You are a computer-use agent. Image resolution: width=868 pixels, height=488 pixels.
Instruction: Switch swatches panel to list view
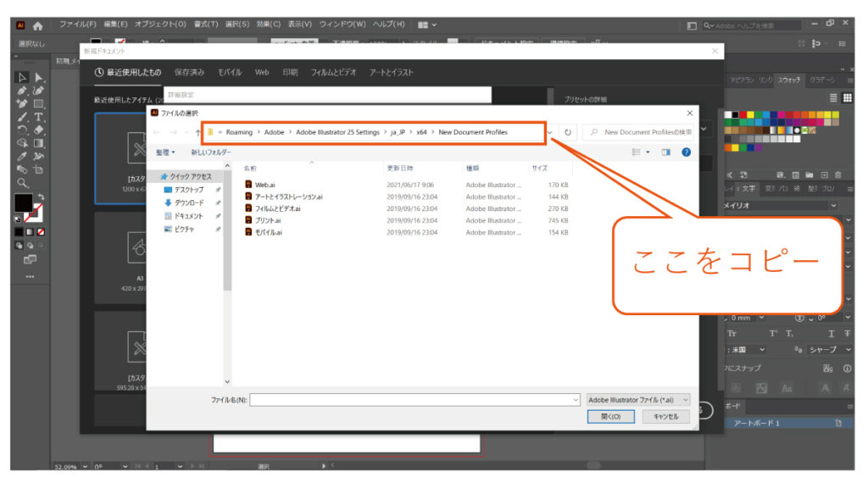[x=833, y=98]
